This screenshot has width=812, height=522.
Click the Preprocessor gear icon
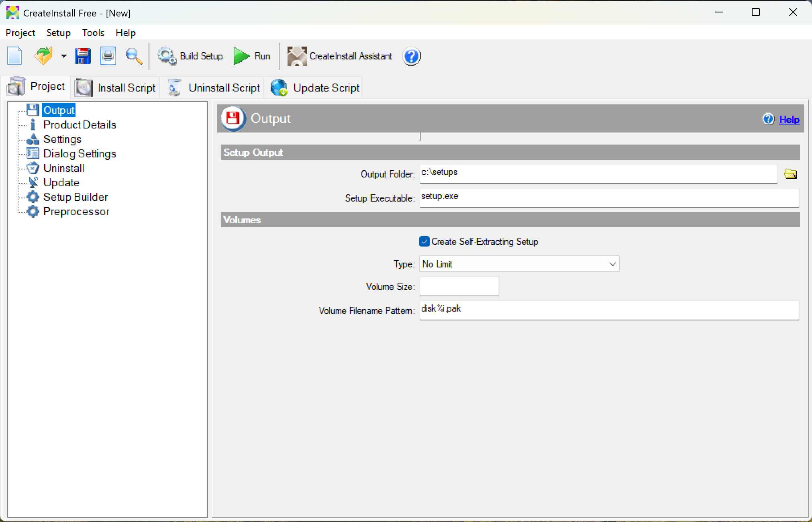[x=33, y=211]
